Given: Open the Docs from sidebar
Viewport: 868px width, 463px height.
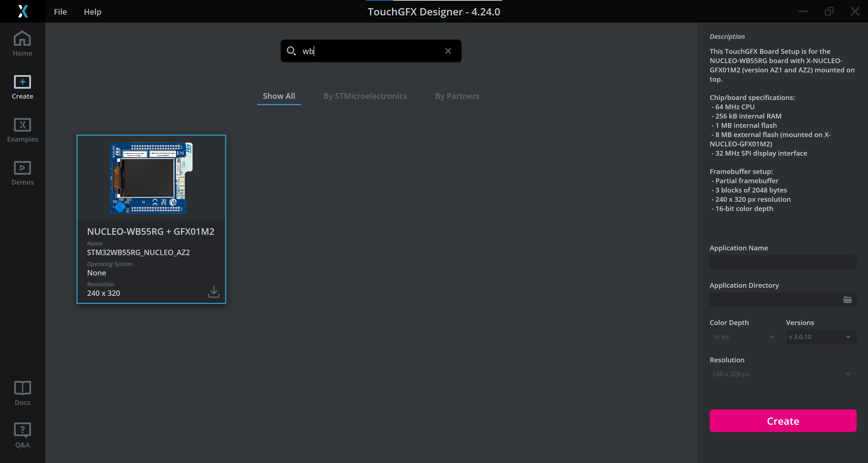Looking at the screenshot, I should pos(22,393).
